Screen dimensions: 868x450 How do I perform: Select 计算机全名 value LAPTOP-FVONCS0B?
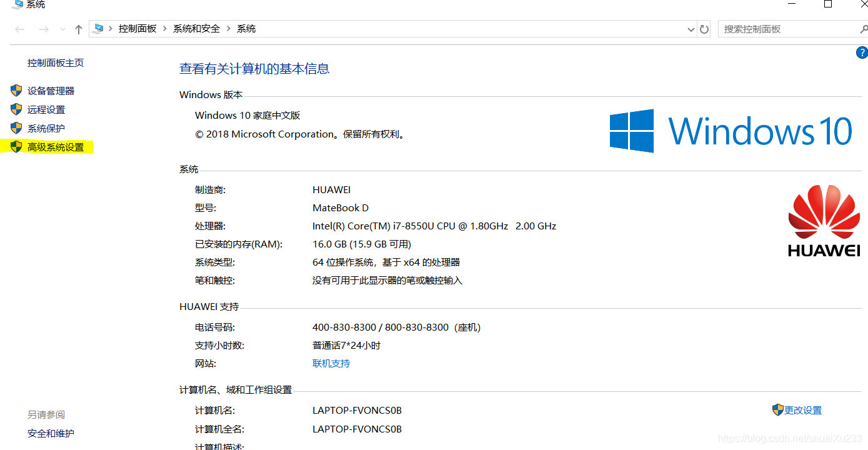coord(357,429)
